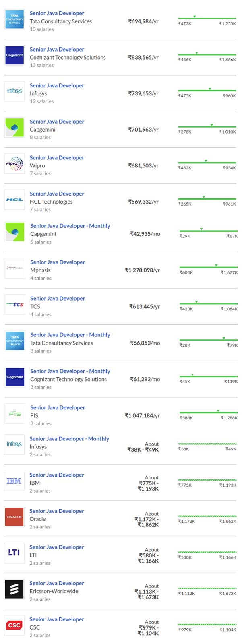Click the TCS logo in the ₹613,445/yr row
Viewport: 242px width, 644px height.
pos(15,305)
